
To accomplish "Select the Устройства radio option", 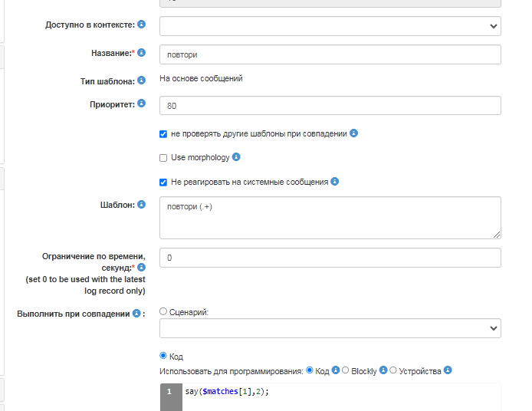I will (x=393, y=370).
